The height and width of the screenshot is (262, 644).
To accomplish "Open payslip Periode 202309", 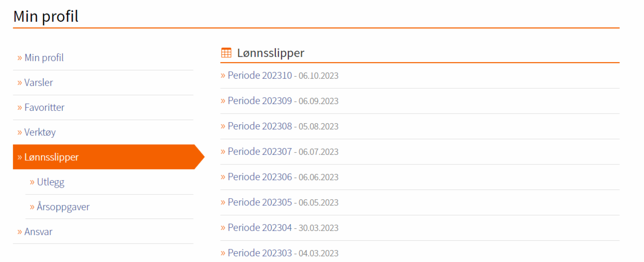I will point(260,100).
